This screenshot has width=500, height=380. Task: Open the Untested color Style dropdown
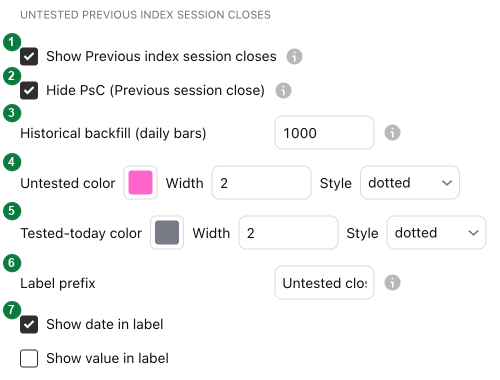tap(410, 183)
